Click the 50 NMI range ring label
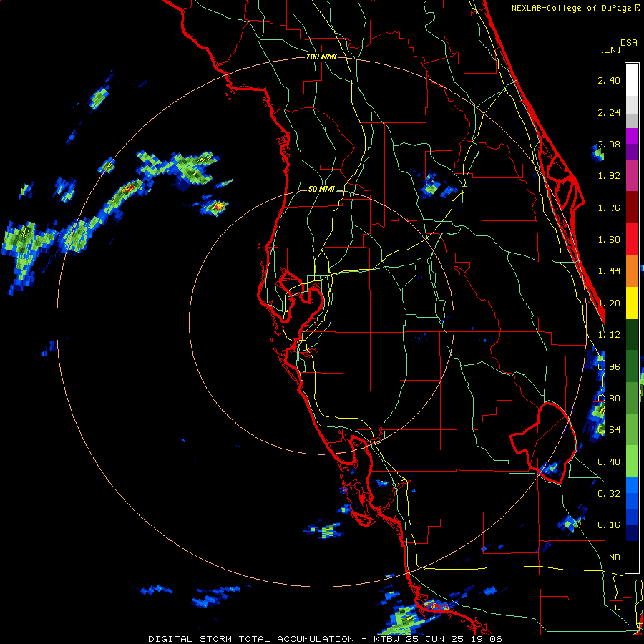Image resolution: width=644 pixels, height=644 pixels. (321, 189)
